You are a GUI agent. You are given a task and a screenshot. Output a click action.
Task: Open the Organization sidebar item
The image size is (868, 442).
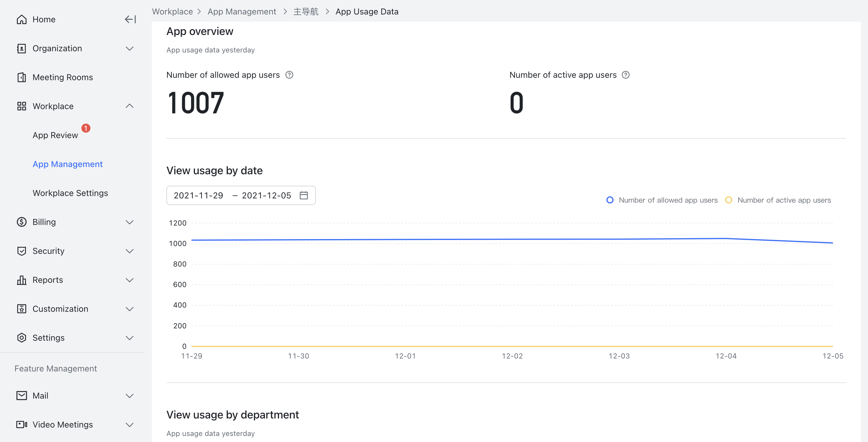tap(57, 49)
